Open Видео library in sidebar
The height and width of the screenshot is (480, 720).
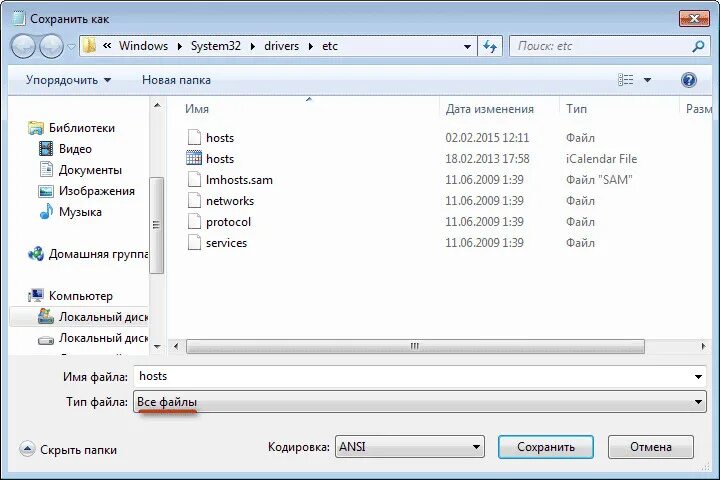click(x=75, y=149)
